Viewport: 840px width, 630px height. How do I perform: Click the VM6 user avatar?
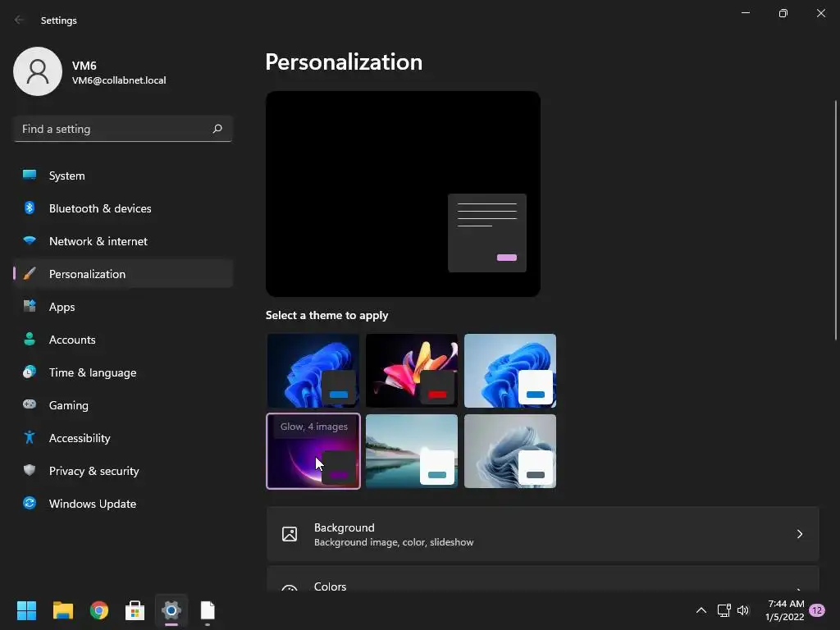[x=38, y=71]
